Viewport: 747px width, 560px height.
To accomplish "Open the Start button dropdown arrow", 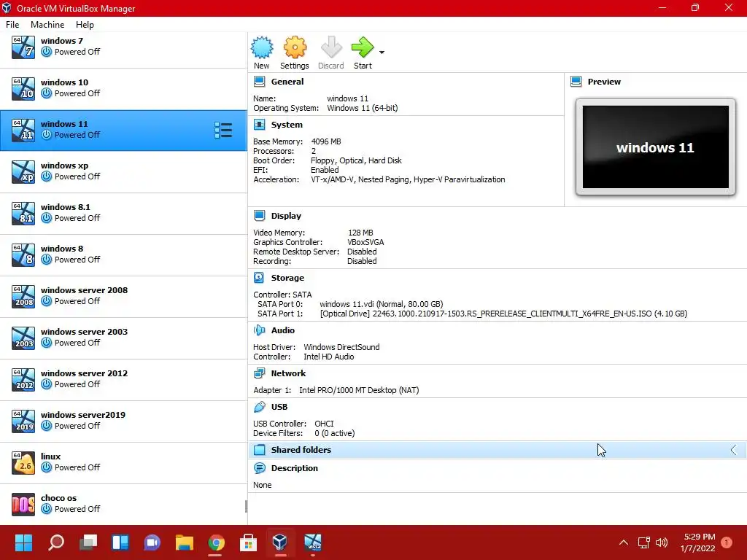I will tap(382, 52).
